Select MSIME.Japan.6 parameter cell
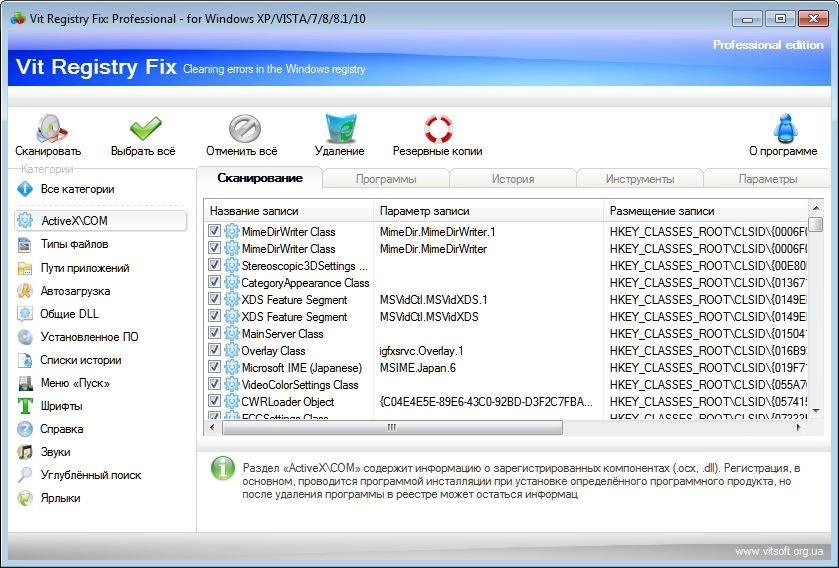Viewport: 839px width, 568px height. 418,368
